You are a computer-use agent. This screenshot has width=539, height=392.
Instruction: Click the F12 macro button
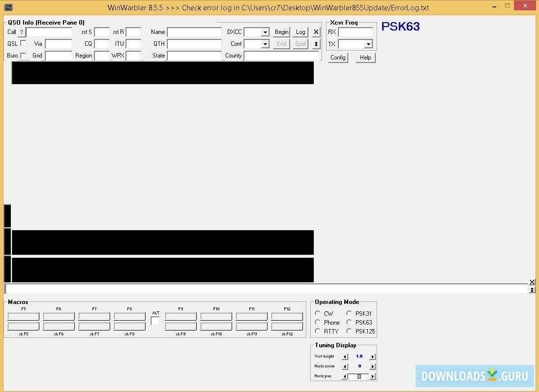[x=287, y=316]
